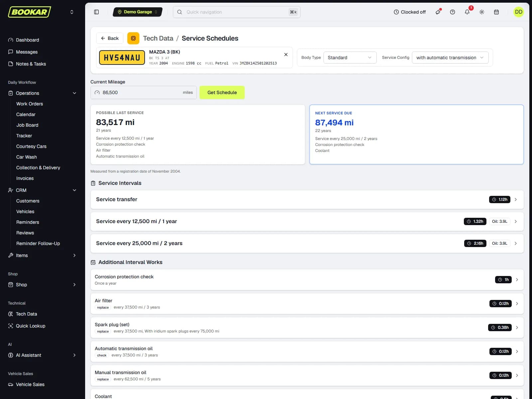Expand the Items section

[x=43, y=255]
